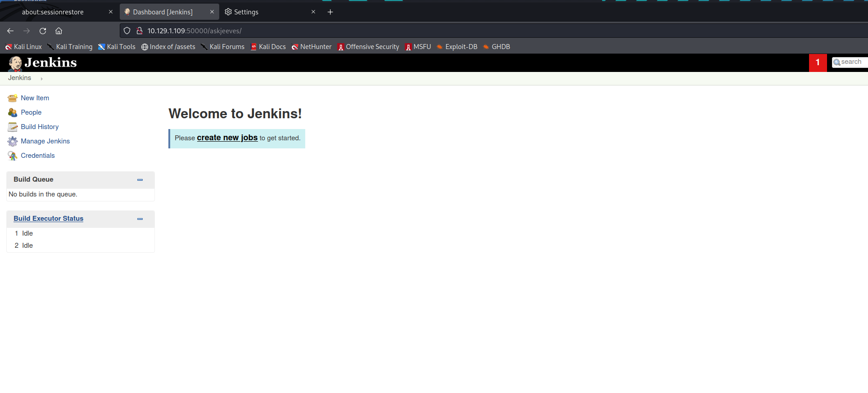
Task: Click the Credentials keys icon
Action: coord(13,156)
